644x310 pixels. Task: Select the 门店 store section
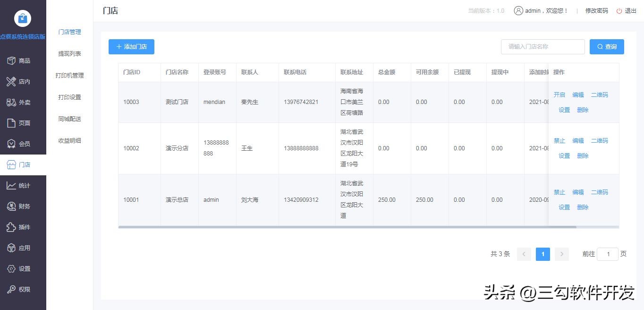pos(23,164)
